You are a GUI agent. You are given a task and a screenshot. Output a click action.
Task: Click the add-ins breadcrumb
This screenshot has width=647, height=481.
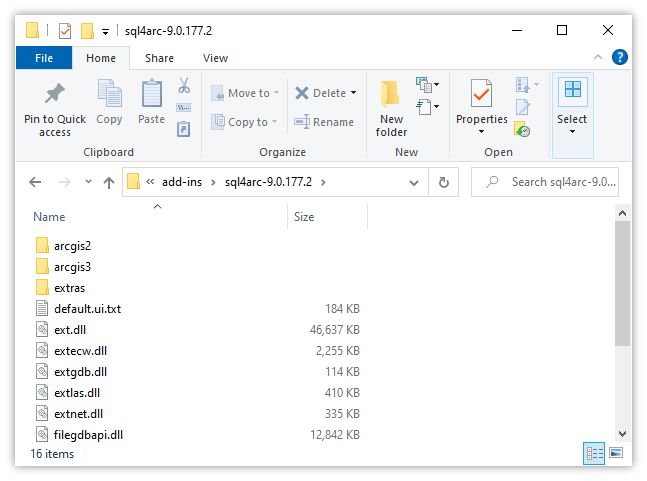182,182
